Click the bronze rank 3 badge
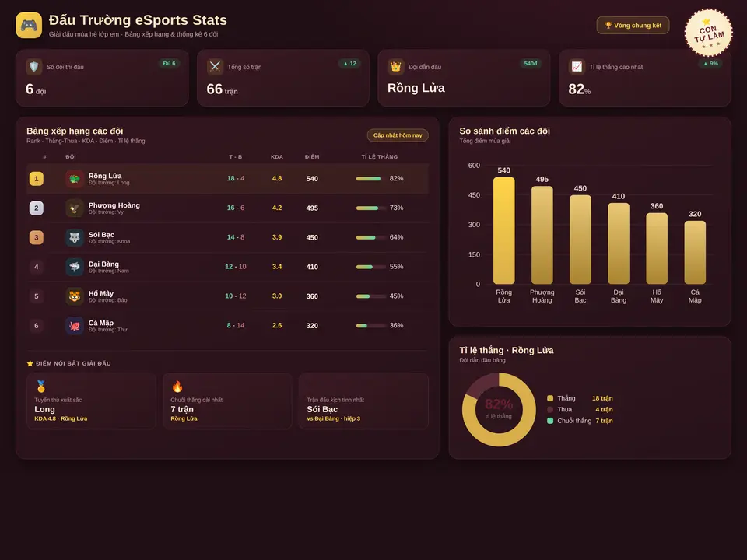 [37, 238]
